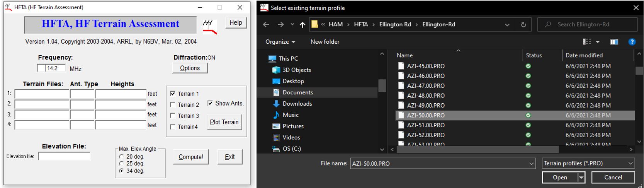Expand address bar history dropdown

click(507, 25)
